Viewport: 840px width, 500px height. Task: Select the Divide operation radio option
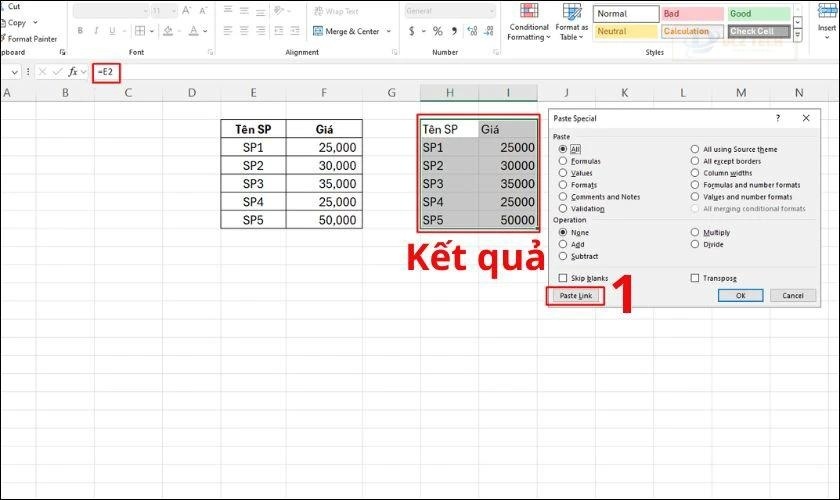coord(695,244)
